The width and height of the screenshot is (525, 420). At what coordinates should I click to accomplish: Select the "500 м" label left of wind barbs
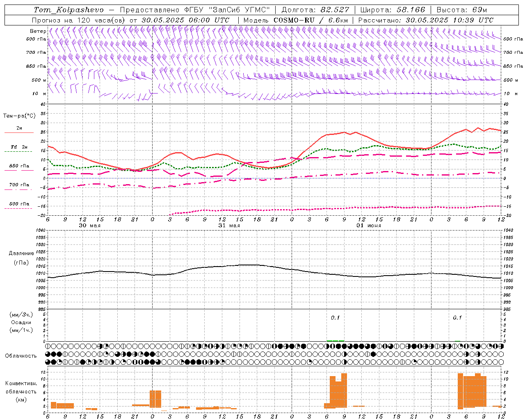pos(39,80)
